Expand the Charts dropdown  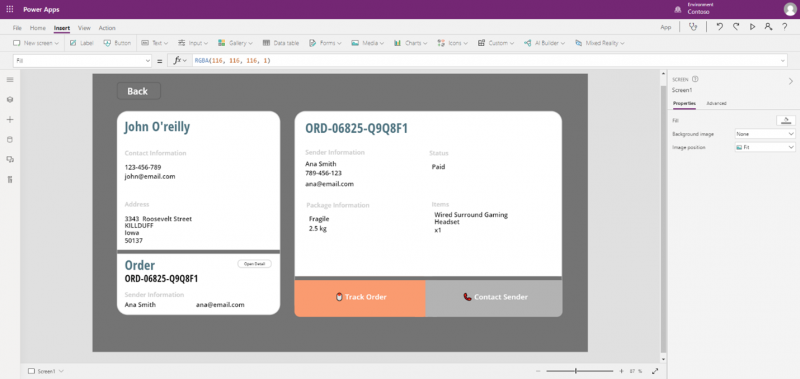pyautogui.click(x=424, y=43)
